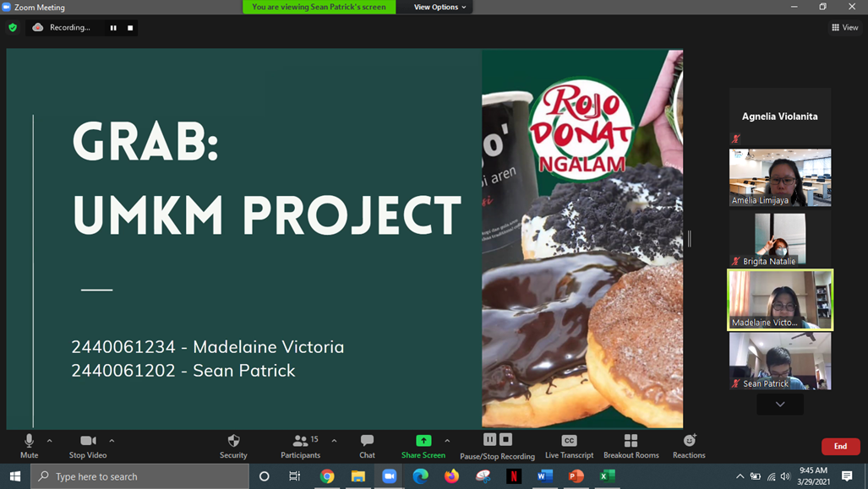Viewport: 868px width, 489px height.
Task: Expand audio options arrow next to Mute
Action: pyautogui.click(x=50, y=440)
